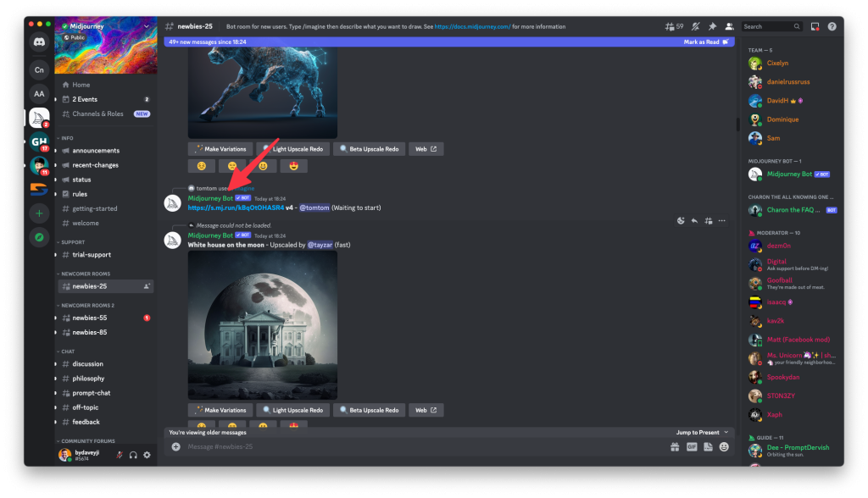Open the sticker picker icon
This screenshot has width=868, height=498.
708,447
